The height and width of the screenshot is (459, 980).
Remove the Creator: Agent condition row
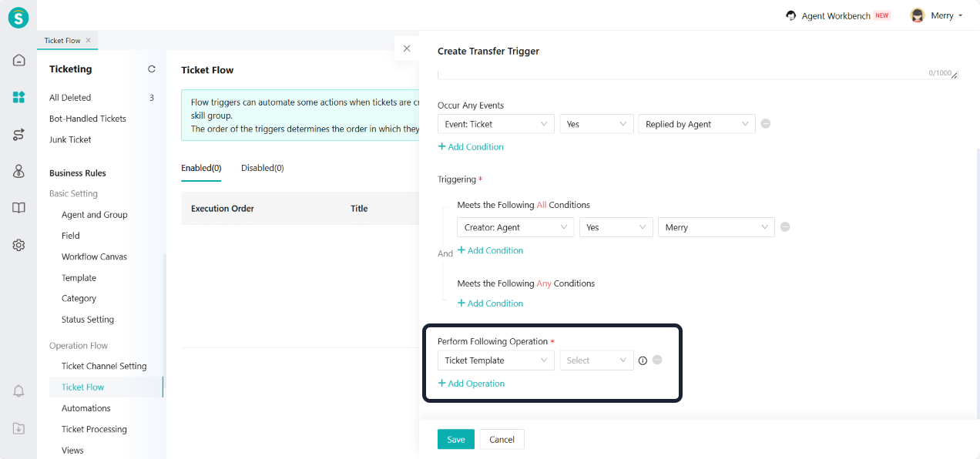point(785,227)
